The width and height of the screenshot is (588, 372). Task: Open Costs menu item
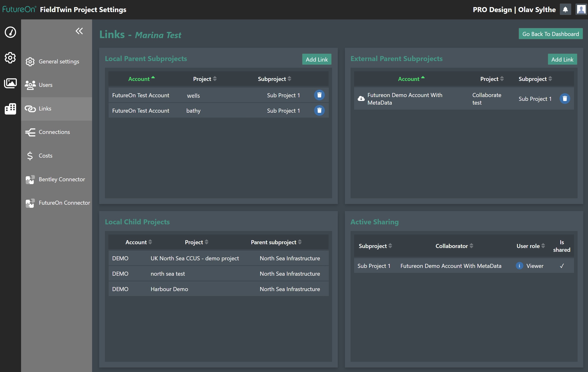tap(56, 156)
